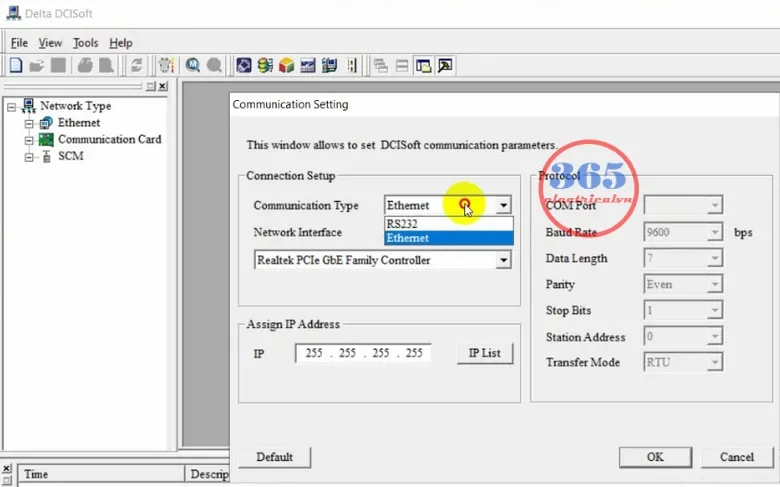
Task: Click the float button of the tree panel
Action: 151,86
